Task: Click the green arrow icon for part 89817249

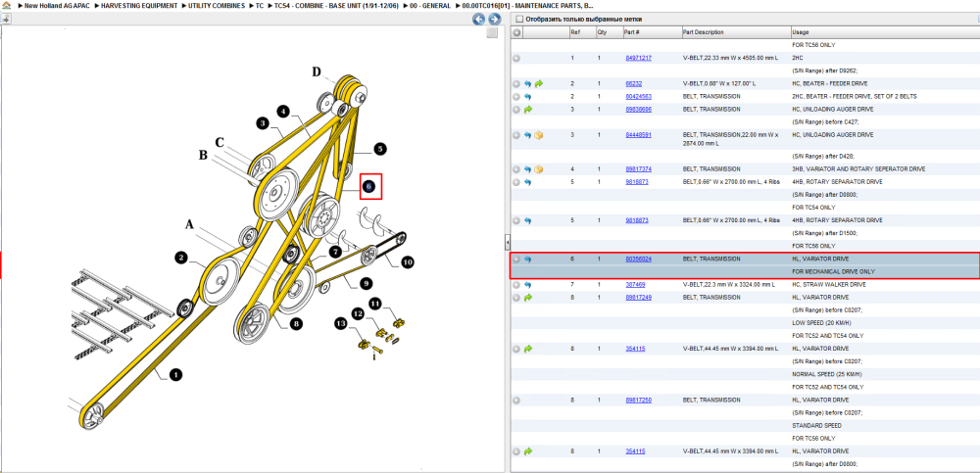Action: click(527, 298)
